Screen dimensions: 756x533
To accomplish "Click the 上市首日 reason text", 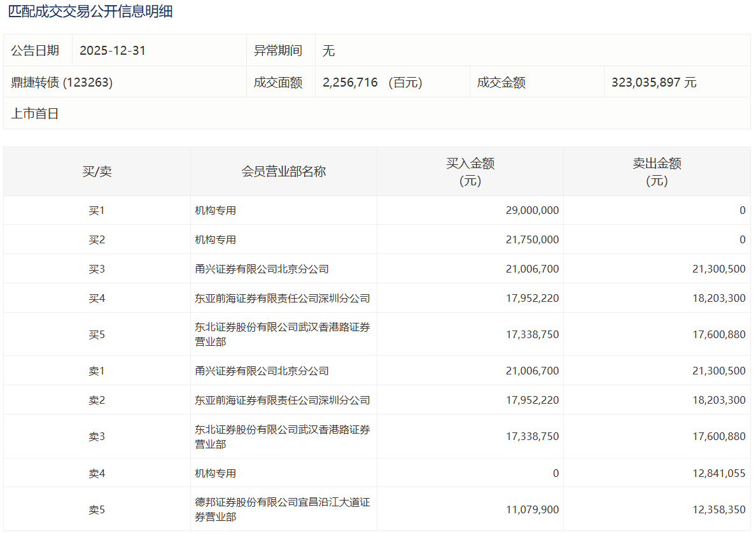I will 35,114.
